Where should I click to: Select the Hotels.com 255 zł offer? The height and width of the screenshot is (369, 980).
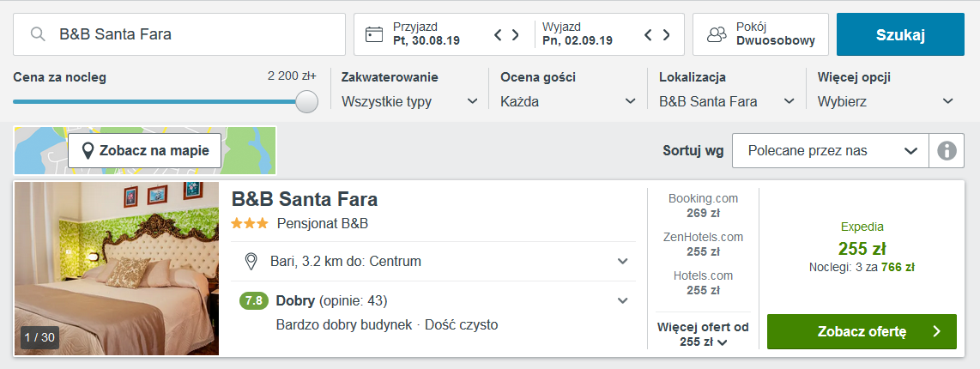coord(703,282)
